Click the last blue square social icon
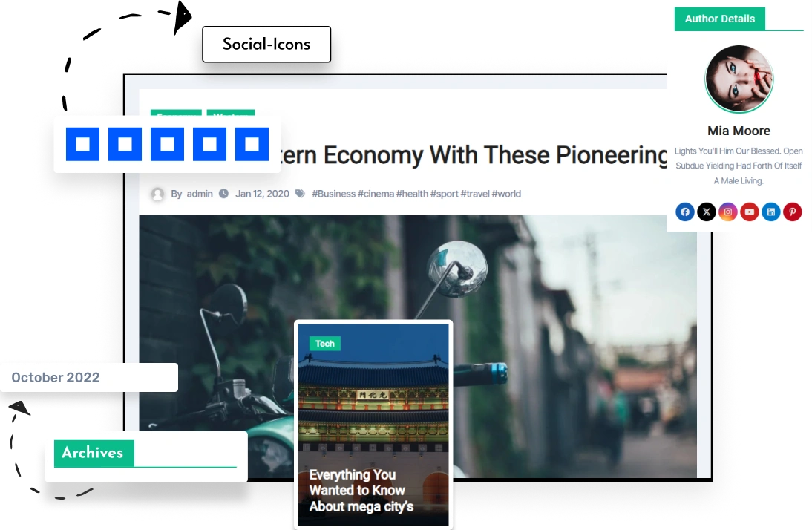 252,144
